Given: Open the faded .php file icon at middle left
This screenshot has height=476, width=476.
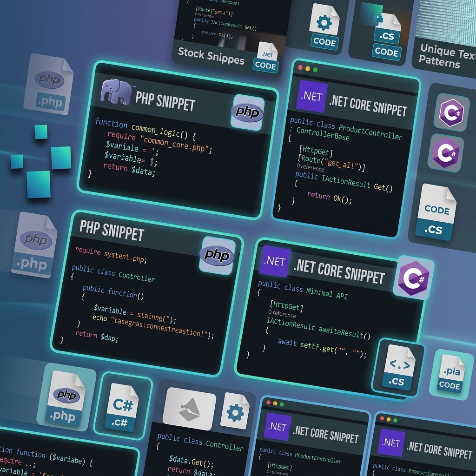Looking at the screenshot, I should pyautogui.click(x=34, y=245).
